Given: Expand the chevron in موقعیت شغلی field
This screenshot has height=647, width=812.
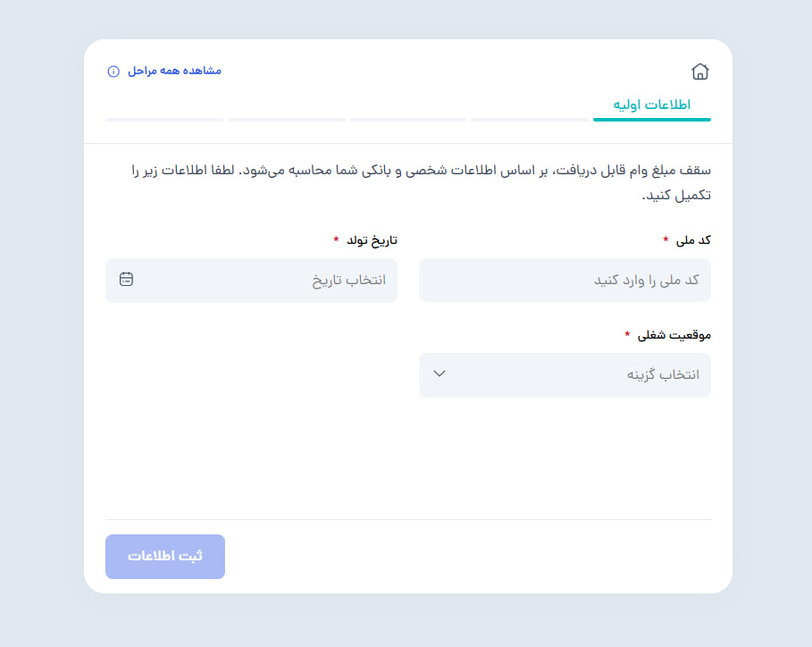Looking at the screenshot, I should pos(439,374).
